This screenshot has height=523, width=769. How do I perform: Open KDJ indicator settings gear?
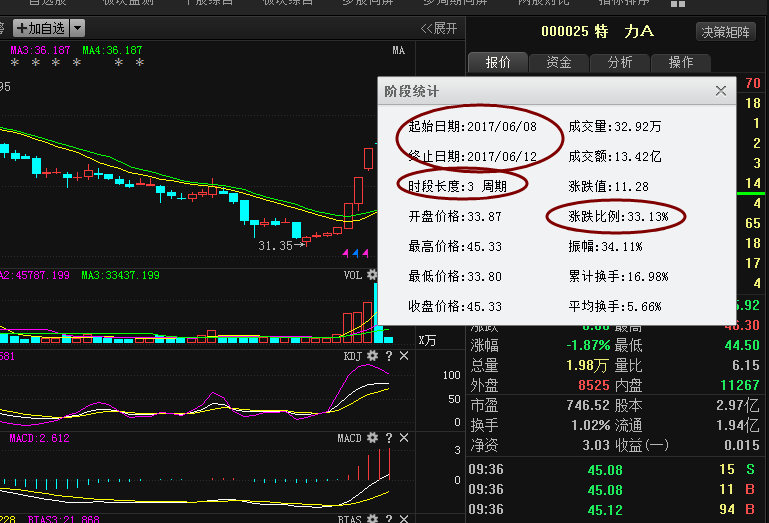(372, 356)
